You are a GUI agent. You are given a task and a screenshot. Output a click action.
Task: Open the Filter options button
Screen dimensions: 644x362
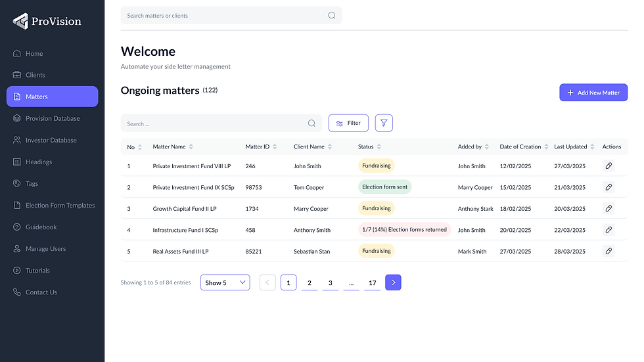pyautogui.click(x=348, y=123)
